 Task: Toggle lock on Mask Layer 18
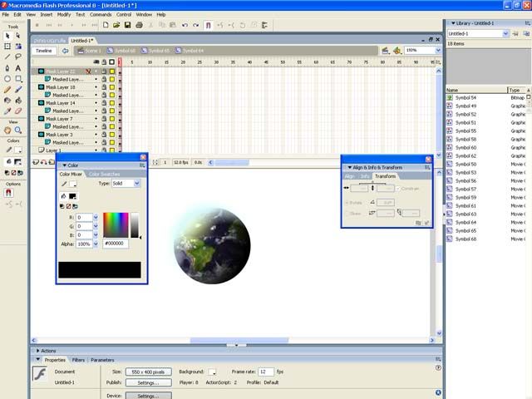[x=104, y=87]
